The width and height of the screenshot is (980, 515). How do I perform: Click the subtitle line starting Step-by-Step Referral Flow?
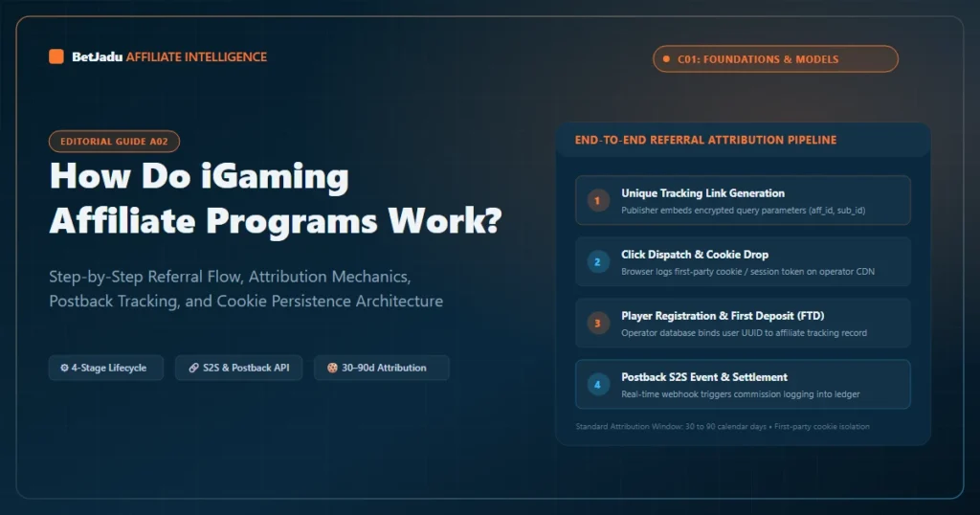pos(230,277)
